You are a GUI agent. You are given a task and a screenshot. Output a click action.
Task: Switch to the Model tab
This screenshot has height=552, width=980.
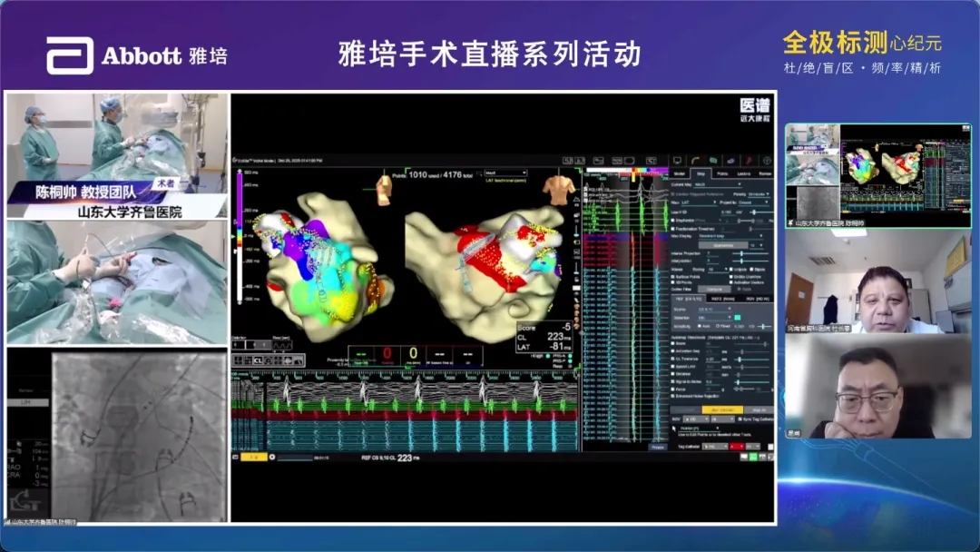[x=679, y=172]
